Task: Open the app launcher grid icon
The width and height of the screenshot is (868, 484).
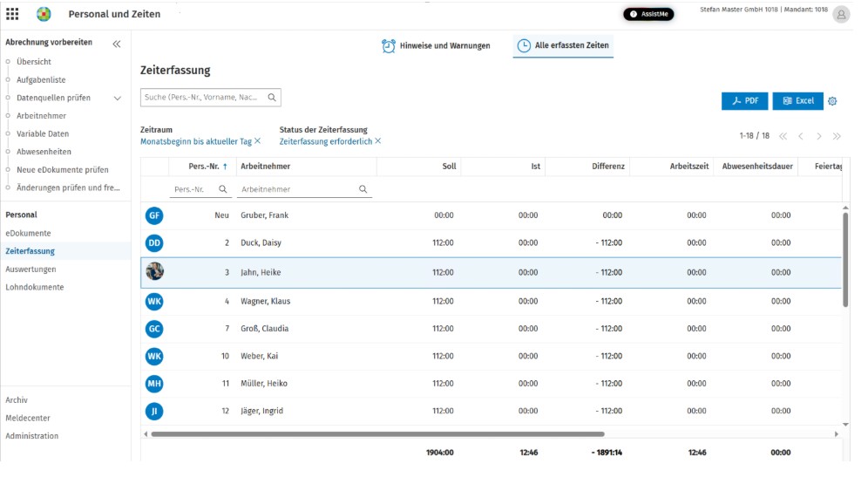Action: (12, 14)
